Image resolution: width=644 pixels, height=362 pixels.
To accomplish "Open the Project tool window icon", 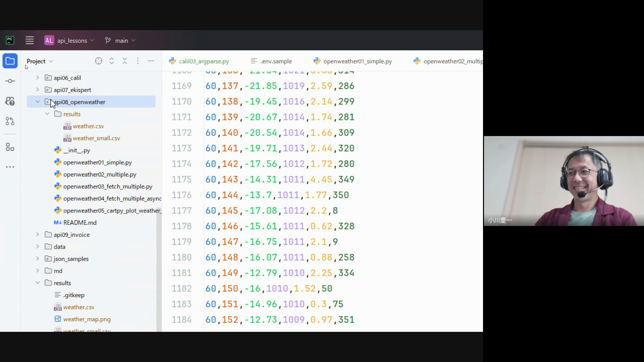I will (10, 61).
